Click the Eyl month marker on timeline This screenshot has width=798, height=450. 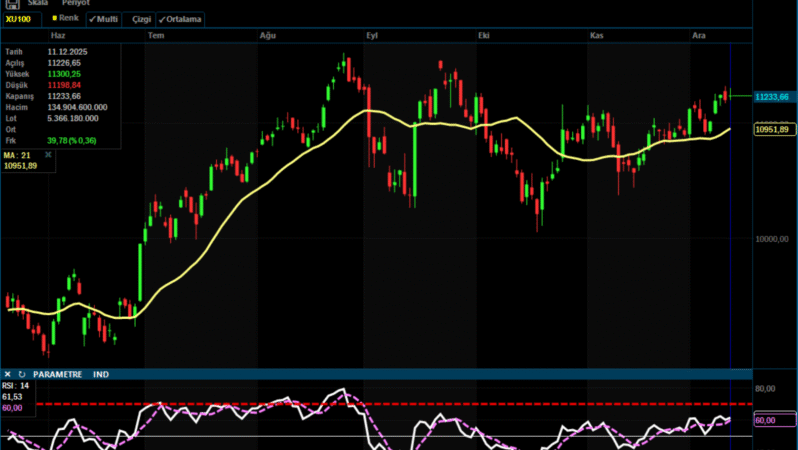point(372,35)
